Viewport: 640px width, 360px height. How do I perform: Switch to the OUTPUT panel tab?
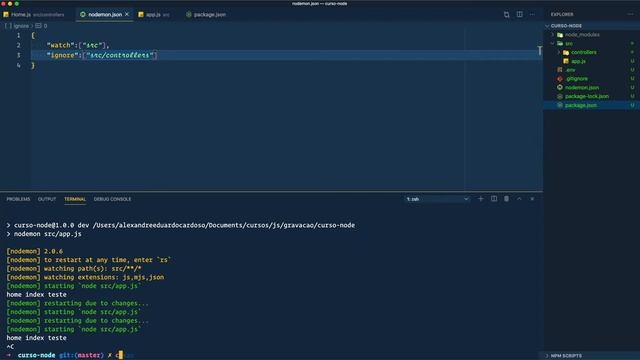pos(47,199)
